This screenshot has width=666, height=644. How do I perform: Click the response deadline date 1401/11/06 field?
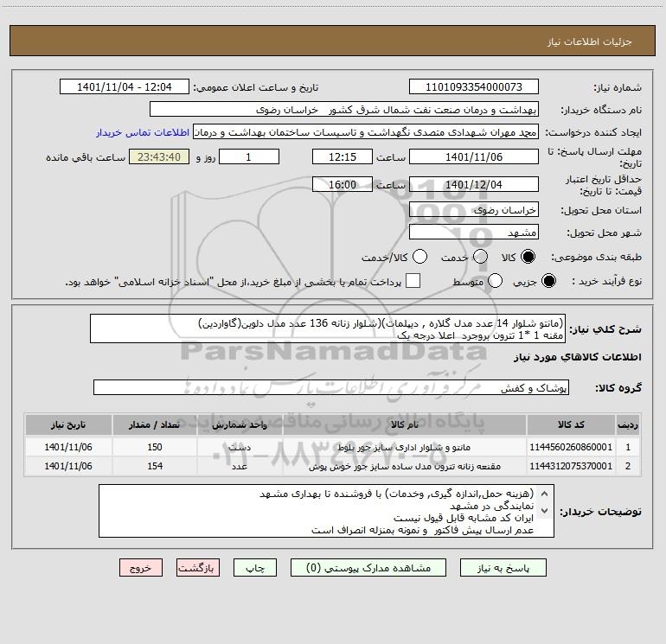coord(474,156)
